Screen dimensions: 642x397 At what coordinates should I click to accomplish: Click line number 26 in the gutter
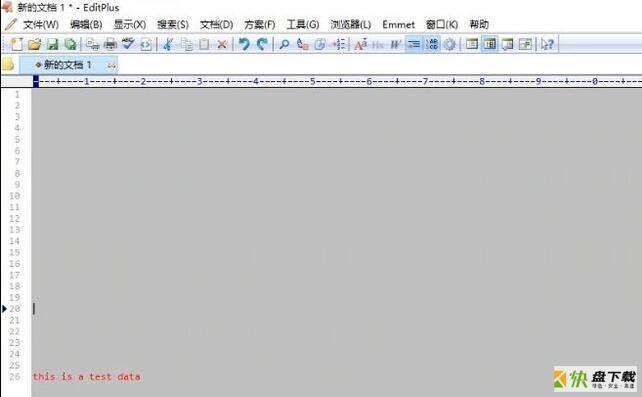click(15, 377)
